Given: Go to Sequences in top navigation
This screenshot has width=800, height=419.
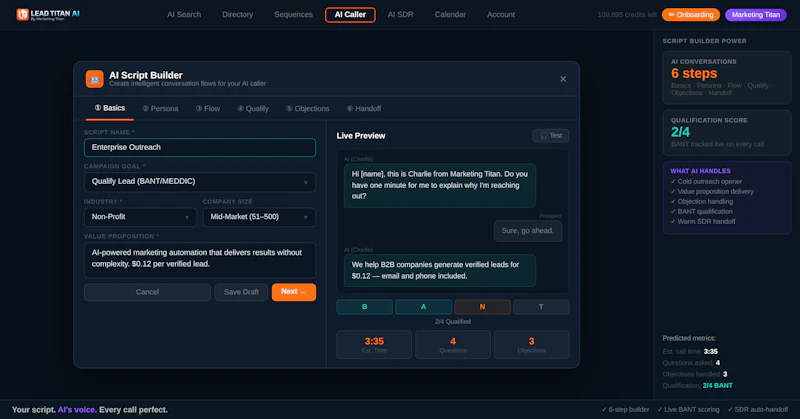Looking at the screenshot, I should [x=293, y=15].
